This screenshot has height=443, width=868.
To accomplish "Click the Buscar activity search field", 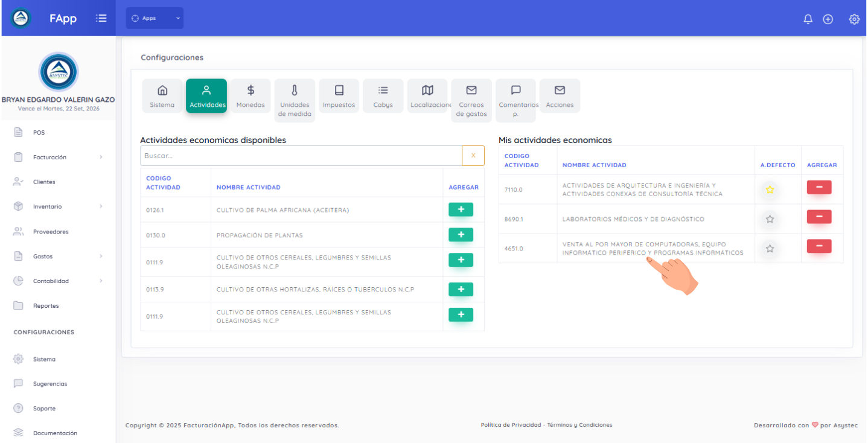I will click(x=301, y=156).
